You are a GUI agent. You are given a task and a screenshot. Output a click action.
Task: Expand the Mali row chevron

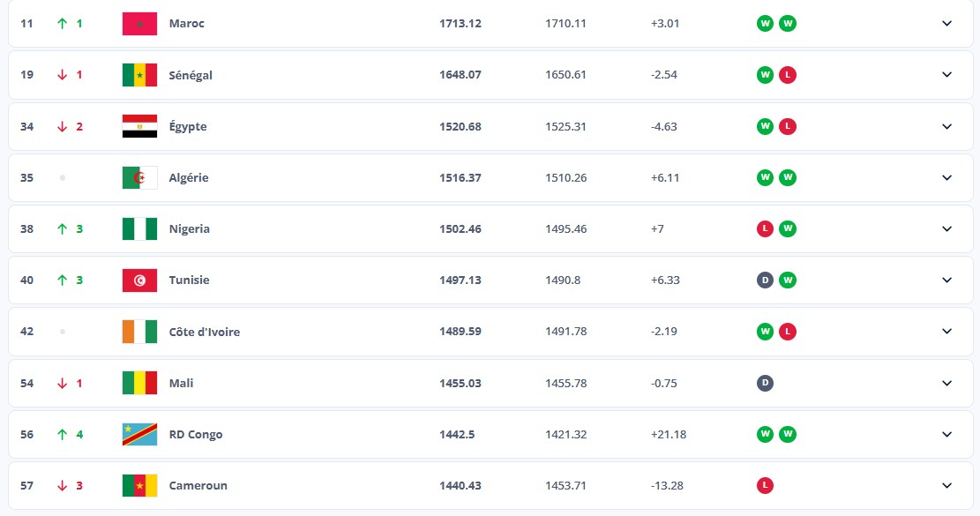946,383
